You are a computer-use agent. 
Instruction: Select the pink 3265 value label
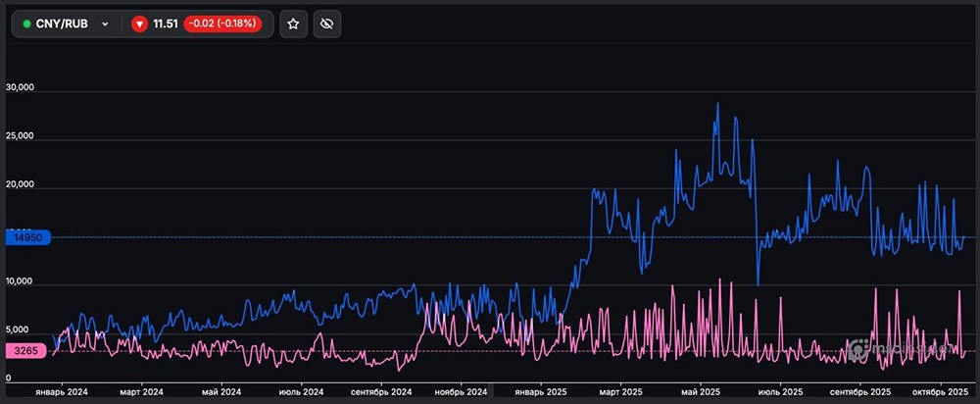25,351
